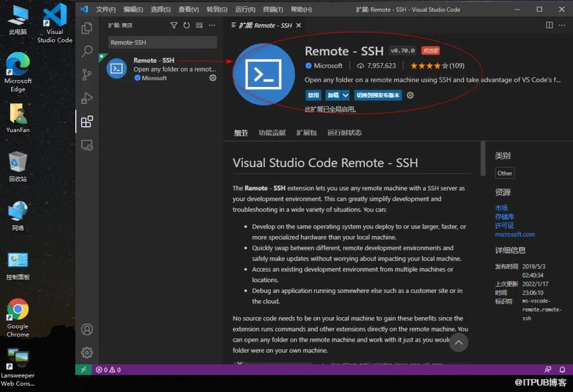
Task: Expand the 卸载 uninstall dropdown arrow
Action: pos(346,95)
